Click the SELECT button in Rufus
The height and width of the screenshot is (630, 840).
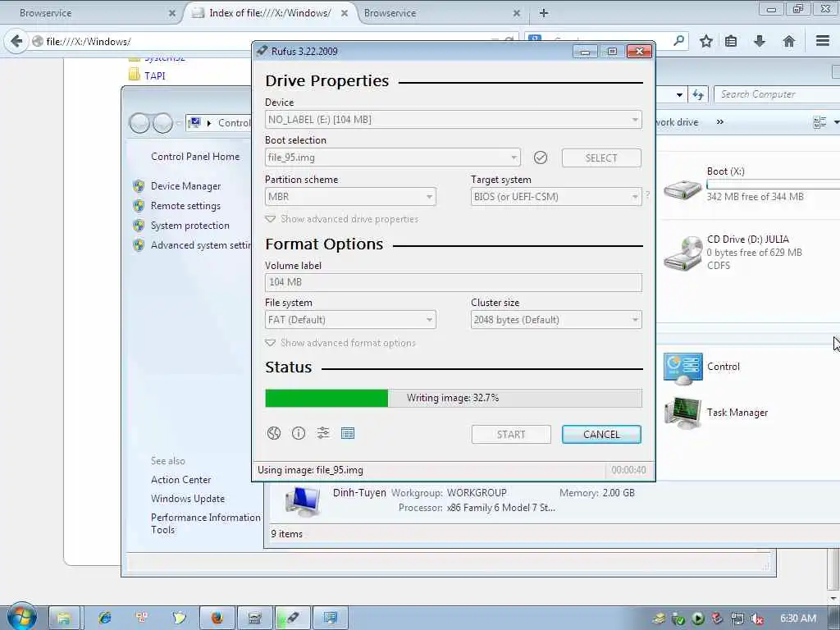[x=601, y=158]
